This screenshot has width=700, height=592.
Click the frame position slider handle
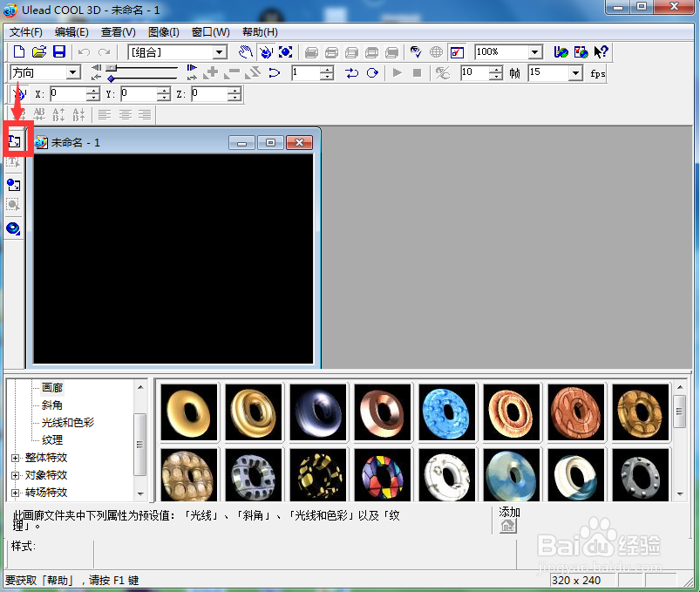pyautogui.click(x=112, y=68)
